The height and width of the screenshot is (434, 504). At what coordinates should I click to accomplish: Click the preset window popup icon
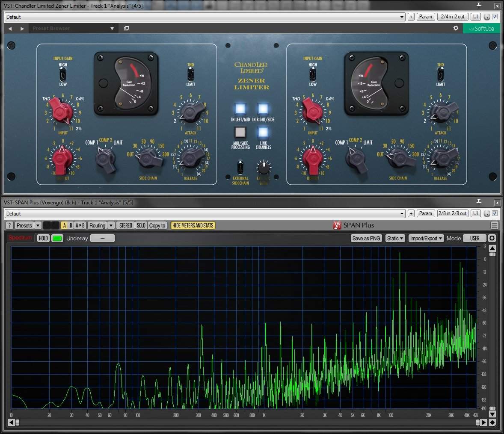pos(126,29)
